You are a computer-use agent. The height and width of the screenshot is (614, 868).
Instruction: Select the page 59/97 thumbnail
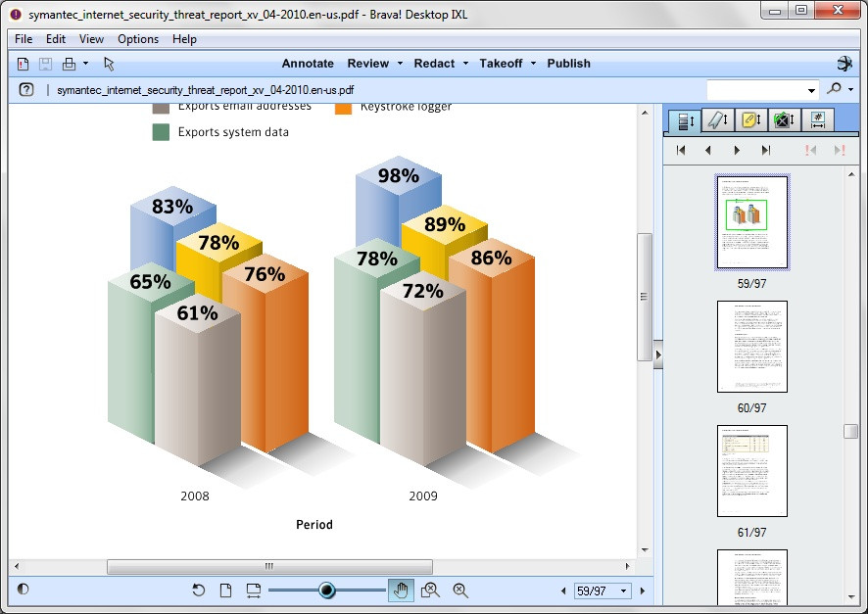(752, 222)
